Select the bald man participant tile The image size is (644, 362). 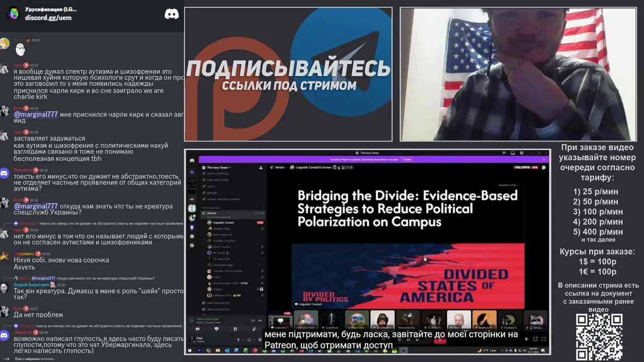click(x=459, y=320)
